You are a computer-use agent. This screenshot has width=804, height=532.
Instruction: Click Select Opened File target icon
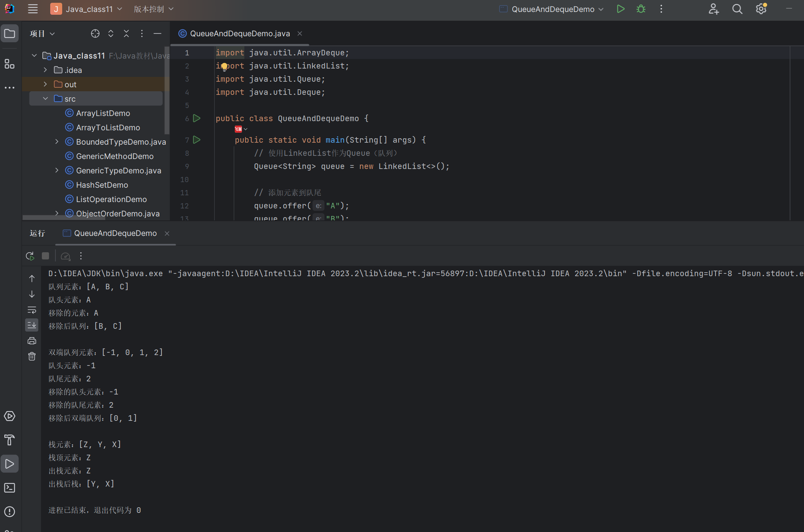tap(95, 33)
